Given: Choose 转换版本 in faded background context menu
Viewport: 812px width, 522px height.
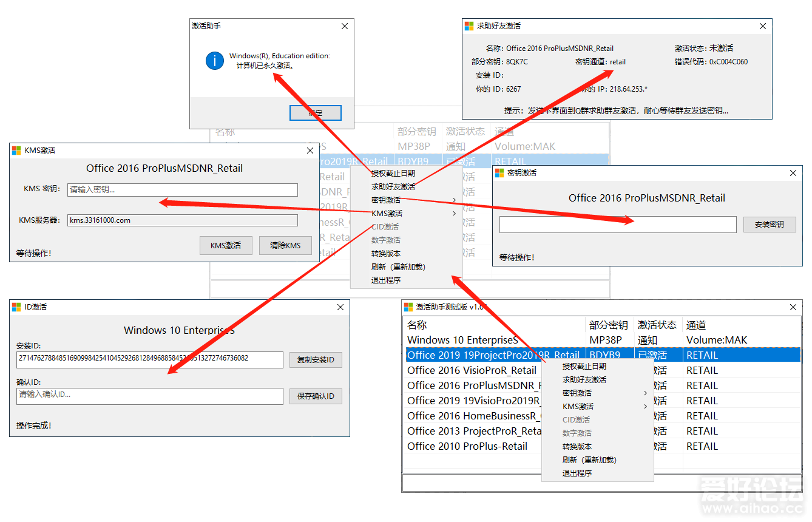Looking at the screenshot, I should [386, 254].
